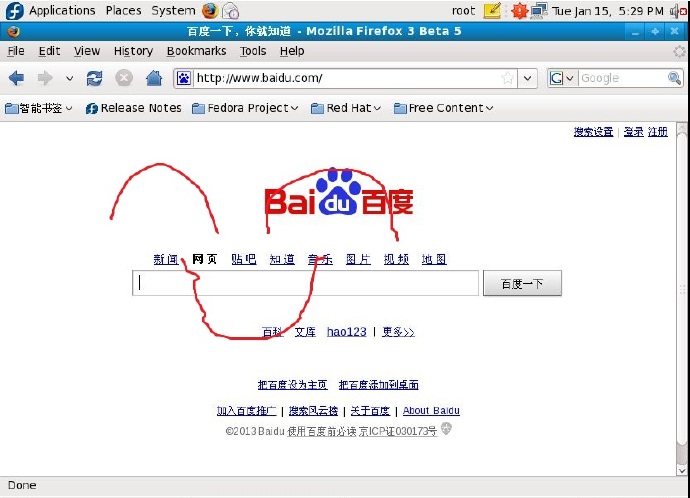The height and width of the screenshot is (498, 690).
Task: Expand the Fedora Project bookmarks folder
Action: point(245,108)
